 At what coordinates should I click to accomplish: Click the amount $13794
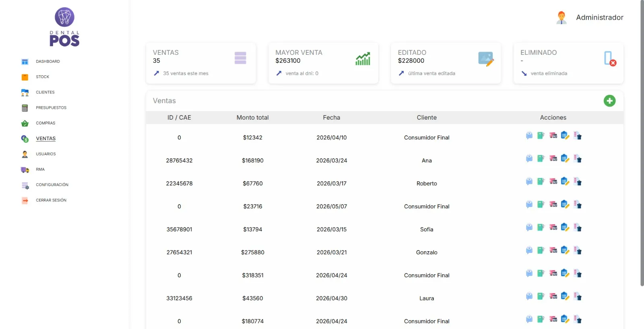253,229
